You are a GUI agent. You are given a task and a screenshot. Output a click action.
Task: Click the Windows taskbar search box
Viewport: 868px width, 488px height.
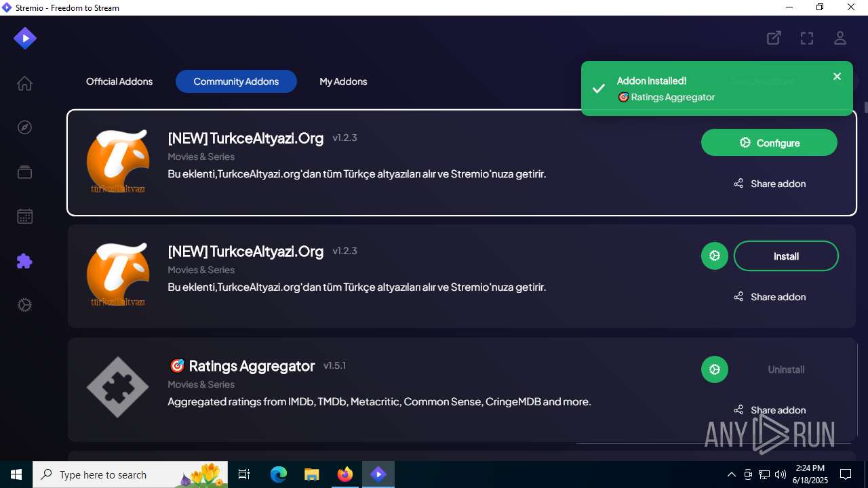(130, 474)
